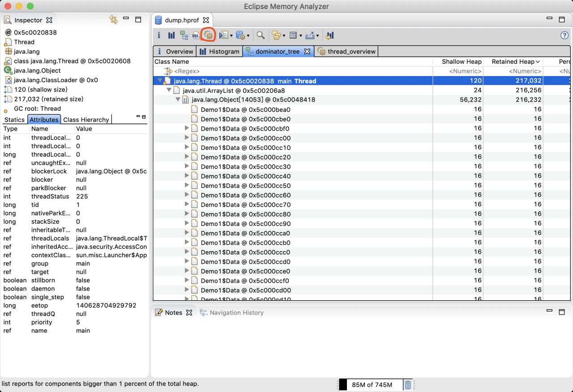The image size is (573, 392).
Task: Click the 85M of 745M heap indicator
Action: pyautogui.click(x=370, y=385)
